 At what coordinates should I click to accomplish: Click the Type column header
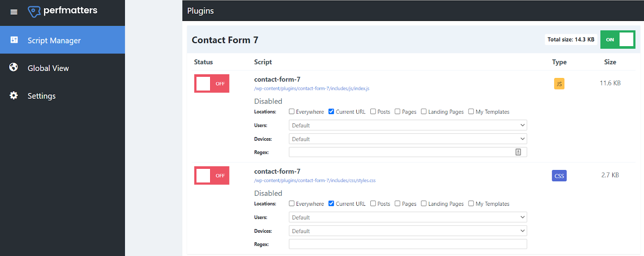pos(559,62)
